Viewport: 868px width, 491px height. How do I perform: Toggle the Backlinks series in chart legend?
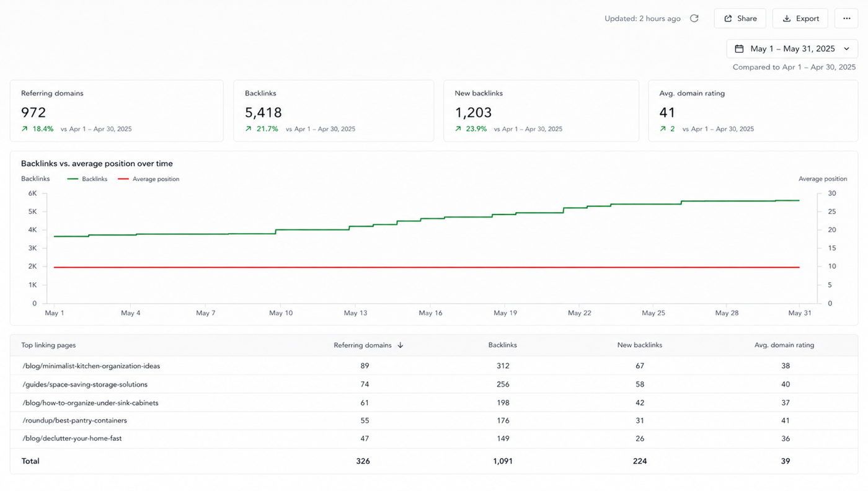coord(87,179)
